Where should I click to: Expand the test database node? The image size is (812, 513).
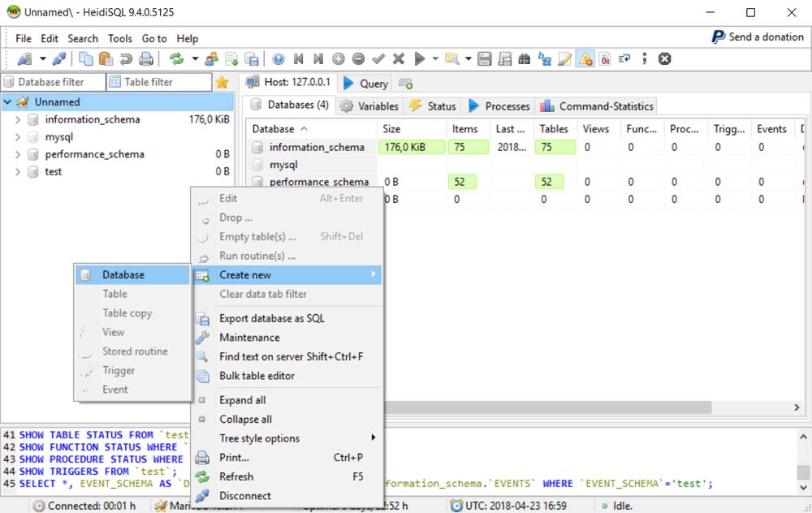[18, 171]
